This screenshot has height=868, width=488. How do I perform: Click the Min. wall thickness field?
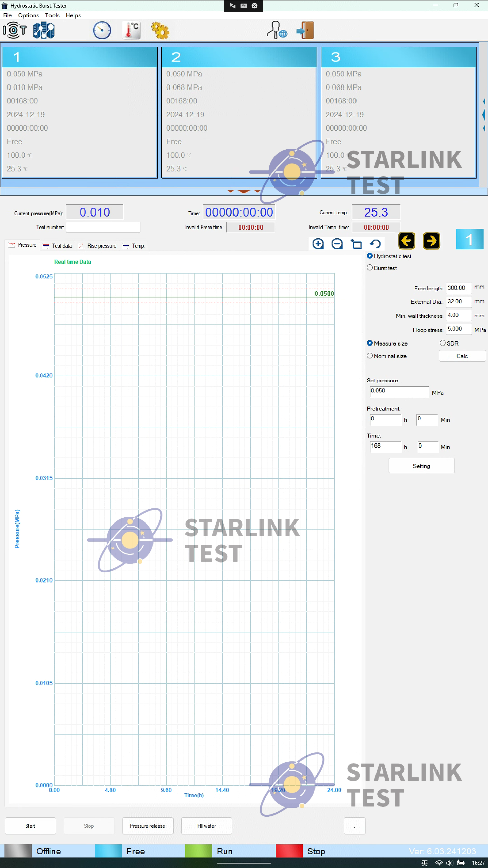459,315
